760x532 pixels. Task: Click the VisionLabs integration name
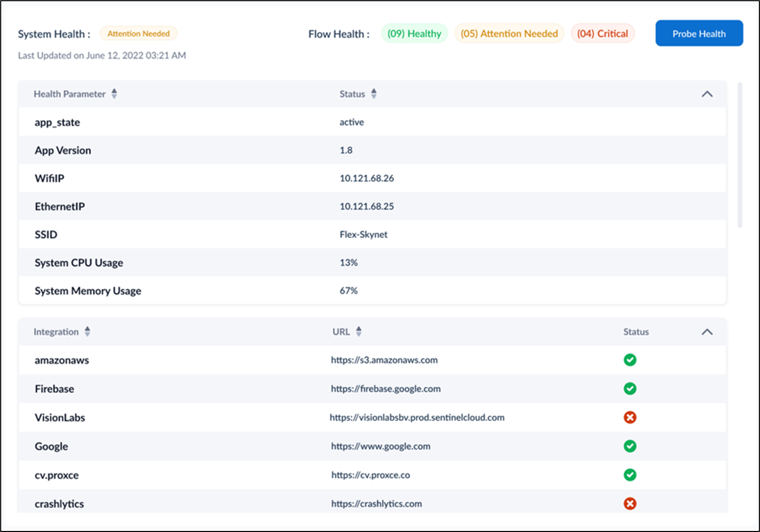[x=60, y=417]
